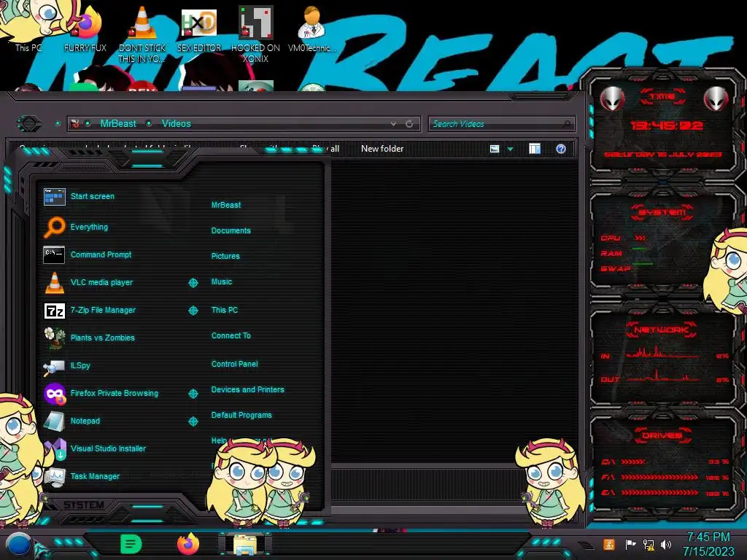Expand VLC media player jump list arrow
747x560 pixels.
pyautogui.click(x=193, y=283)
